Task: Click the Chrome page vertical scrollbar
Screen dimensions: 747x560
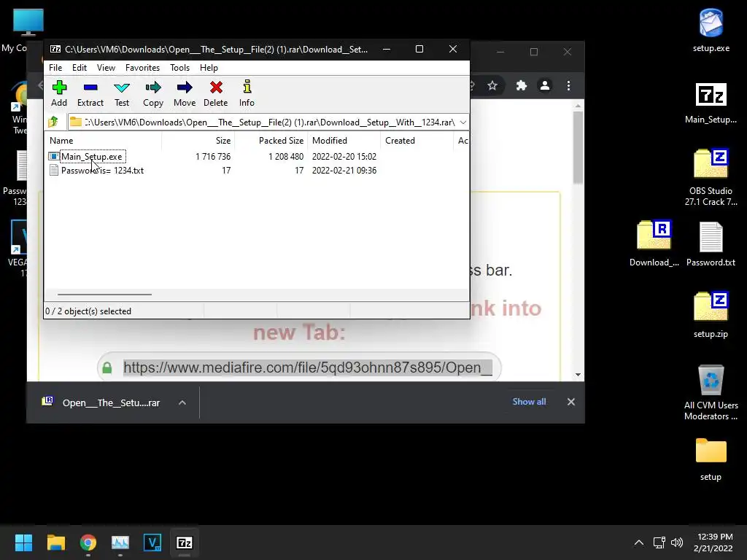Action: click(578, 147)
